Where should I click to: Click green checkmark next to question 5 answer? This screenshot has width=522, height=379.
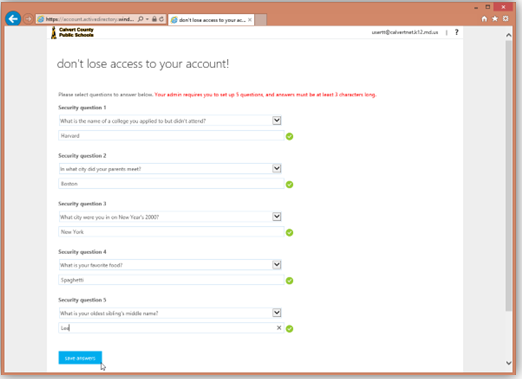[290, 329]
